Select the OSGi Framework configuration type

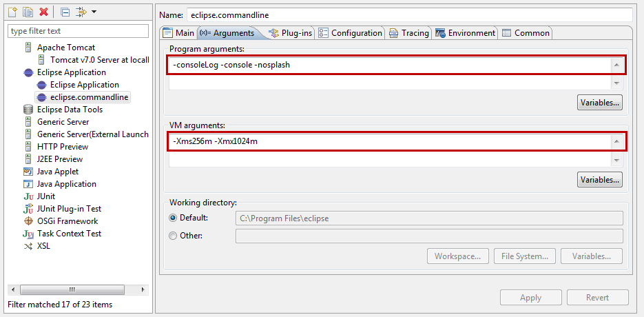click(x=67, y=221)
